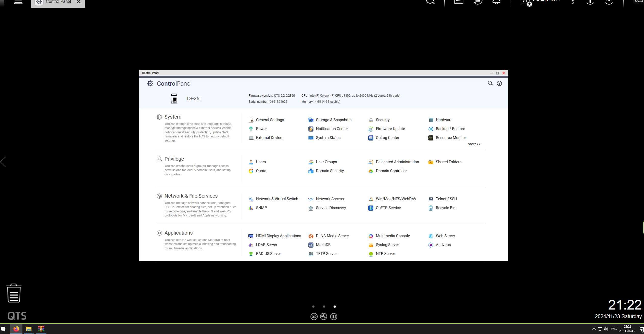This screenshot has width=644, height=334.
Task: Open Notification Center
Action: tap(328, 129)
